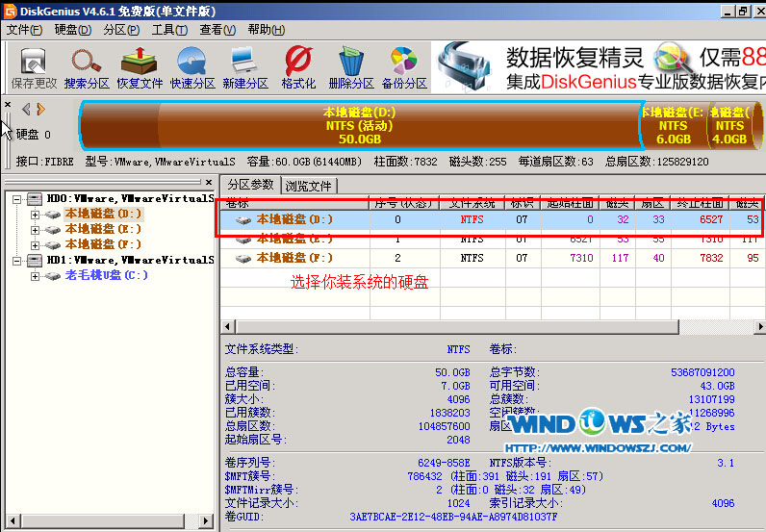Click the 文件系统 column header

[472, 203]
